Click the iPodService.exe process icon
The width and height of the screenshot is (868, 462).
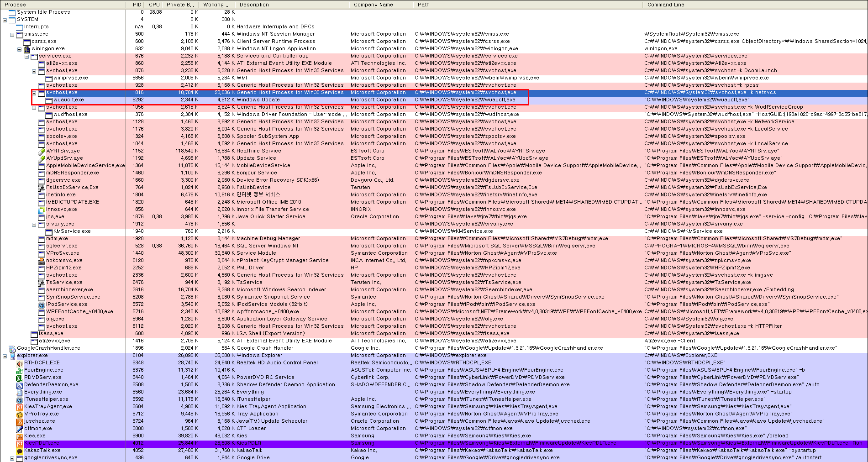pyautogui.click(x=42, y=304)
